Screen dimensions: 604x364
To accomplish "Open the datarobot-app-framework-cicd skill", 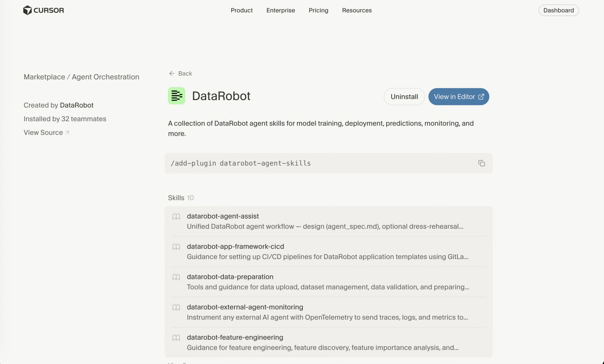I will 329,252.
